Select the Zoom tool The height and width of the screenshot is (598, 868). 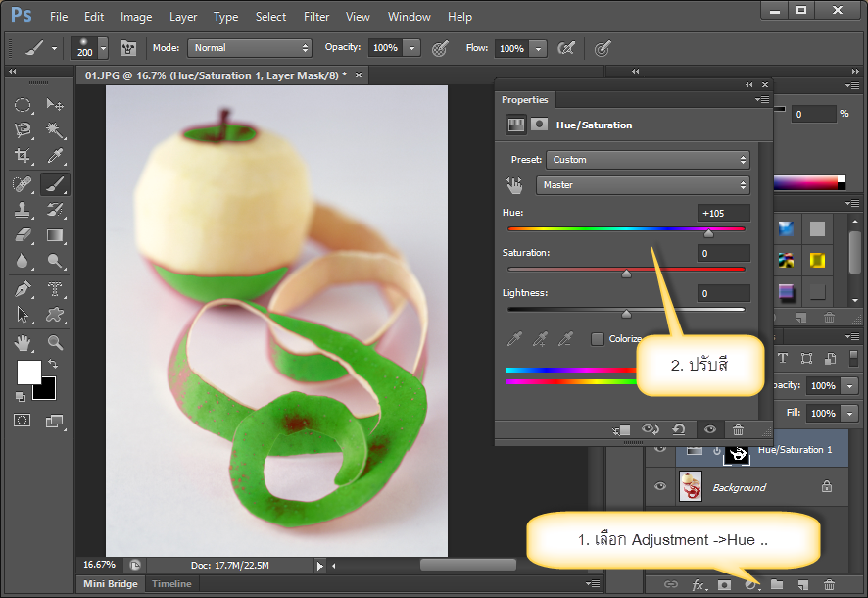tap(54, 341)
